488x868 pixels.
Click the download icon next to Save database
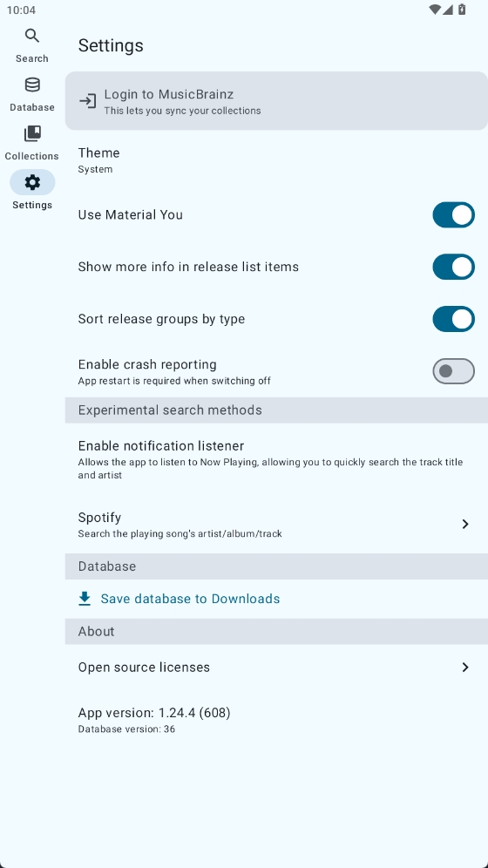85,599
